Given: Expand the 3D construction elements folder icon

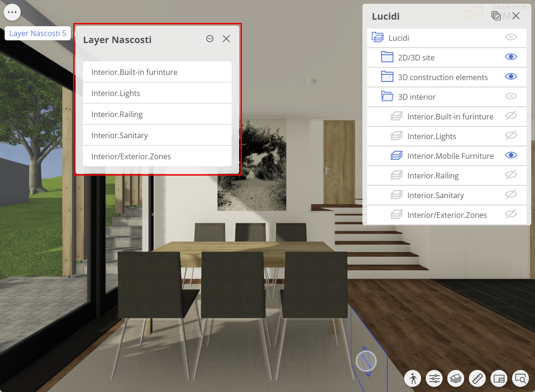Looking at the screenshot, I should pos(387,77).
